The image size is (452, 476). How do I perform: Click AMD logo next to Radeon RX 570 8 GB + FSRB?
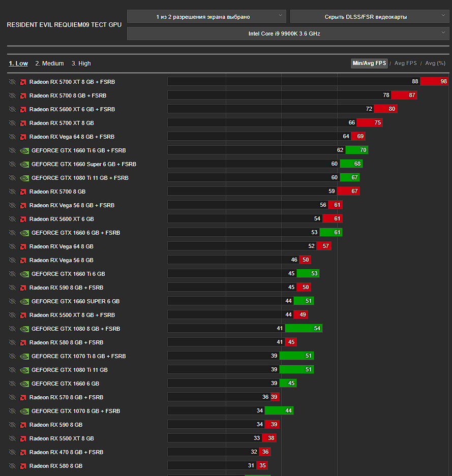(x=23, y=397)
